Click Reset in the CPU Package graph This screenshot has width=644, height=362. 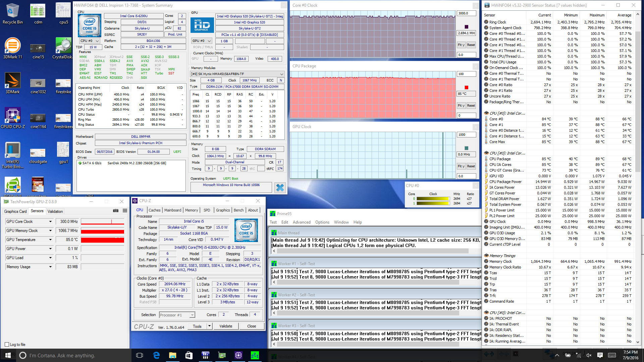click(471, 106)
